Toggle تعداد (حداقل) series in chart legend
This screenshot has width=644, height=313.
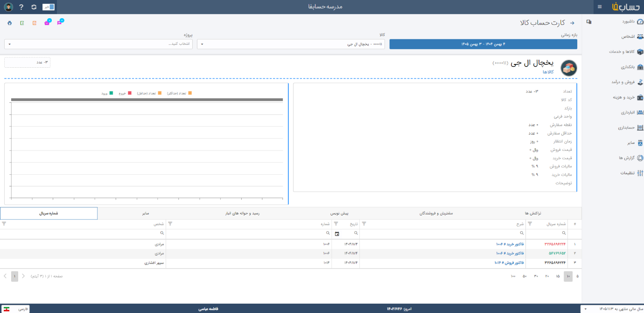[x=149, y=93]
